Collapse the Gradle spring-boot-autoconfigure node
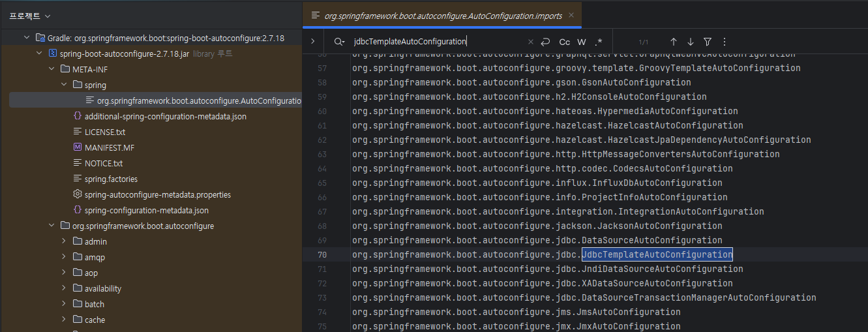The image size is (868, 332). click(27, 38)
